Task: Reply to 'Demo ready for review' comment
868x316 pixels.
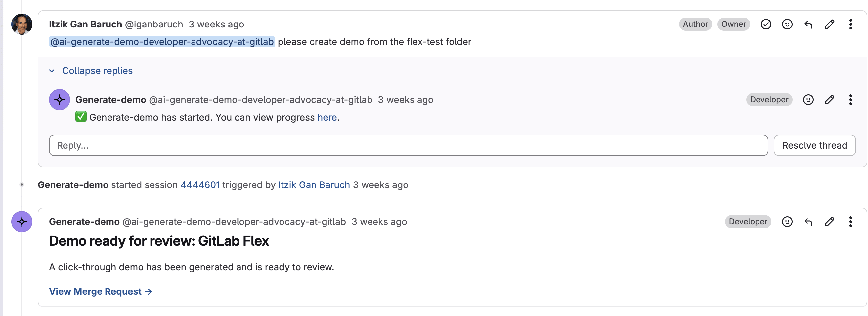Action: (808, 222)
